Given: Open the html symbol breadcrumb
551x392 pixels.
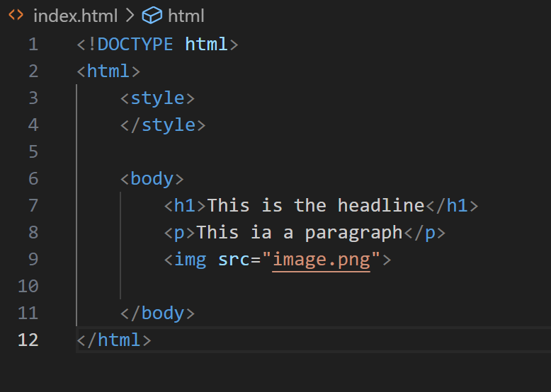Looking at the screenshot, I should pyautogui.click(x=186, y=16).
